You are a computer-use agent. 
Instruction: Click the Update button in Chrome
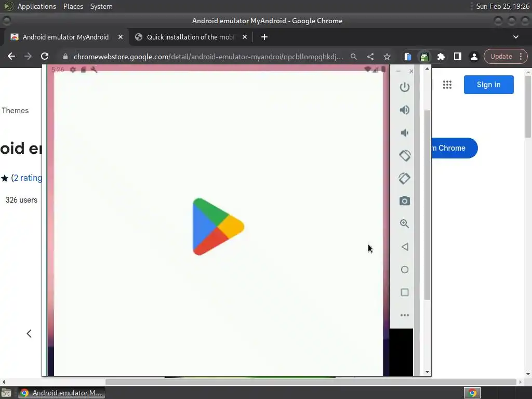pyautogui.click(x=501, y=56)
